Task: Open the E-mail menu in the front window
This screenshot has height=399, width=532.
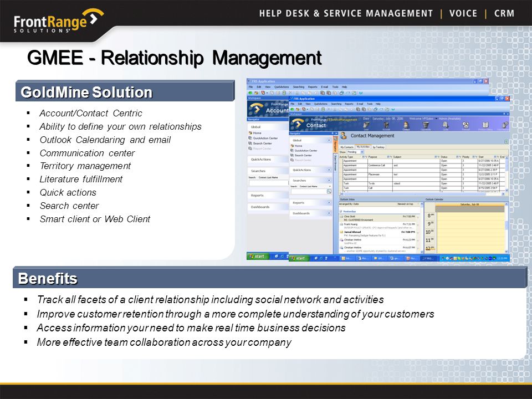Action: pyautogui.click(x=360, y=104)
